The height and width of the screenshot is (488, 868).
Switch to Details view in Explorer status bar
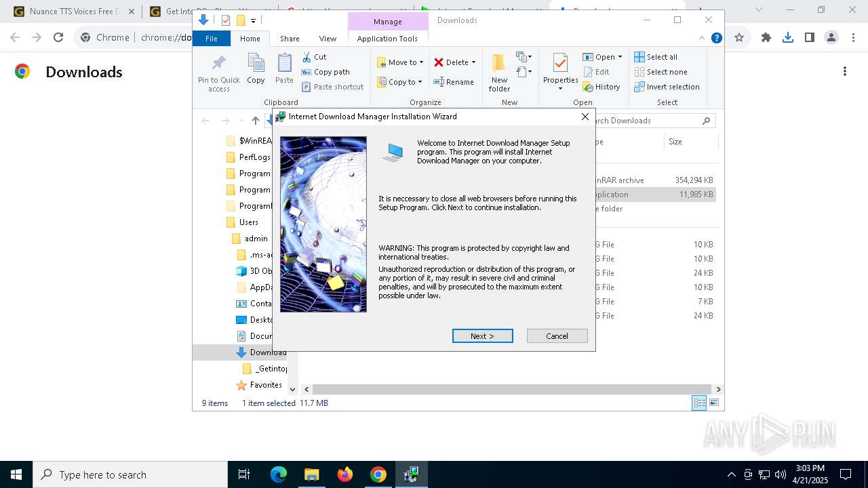point(698,403)
